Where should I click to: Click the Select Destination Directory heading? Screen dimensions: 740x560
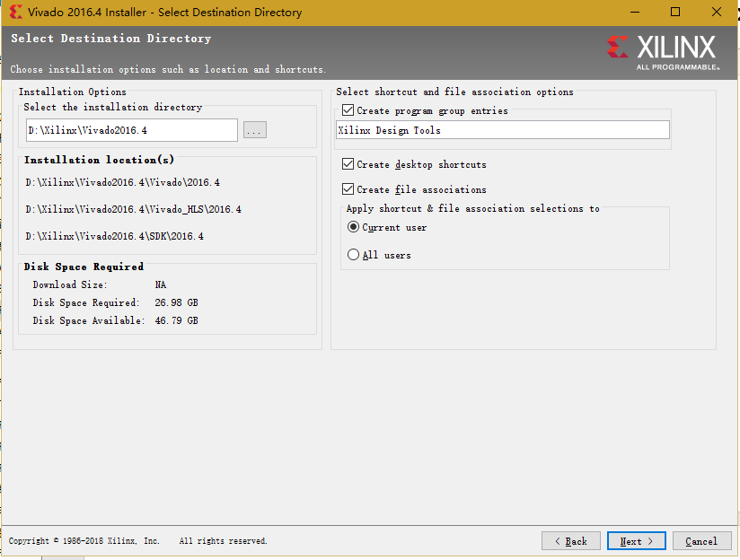tap(111, 39)
